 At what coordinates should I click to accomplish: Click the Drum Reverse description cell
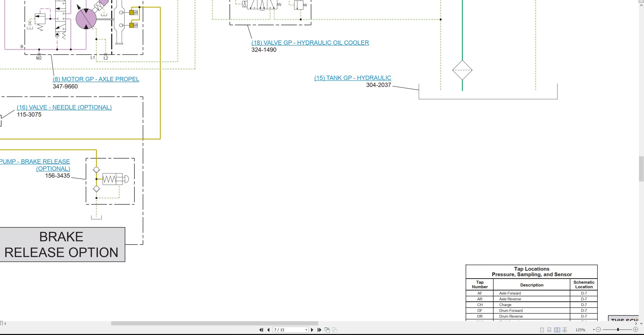pos(532,316)
